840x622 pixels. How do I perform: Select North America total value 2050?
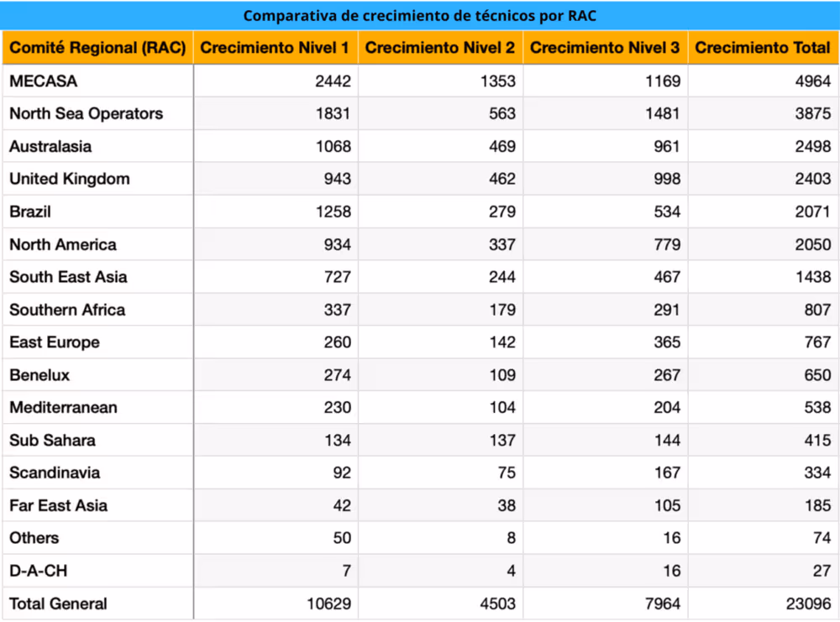[x=813, y=244]
